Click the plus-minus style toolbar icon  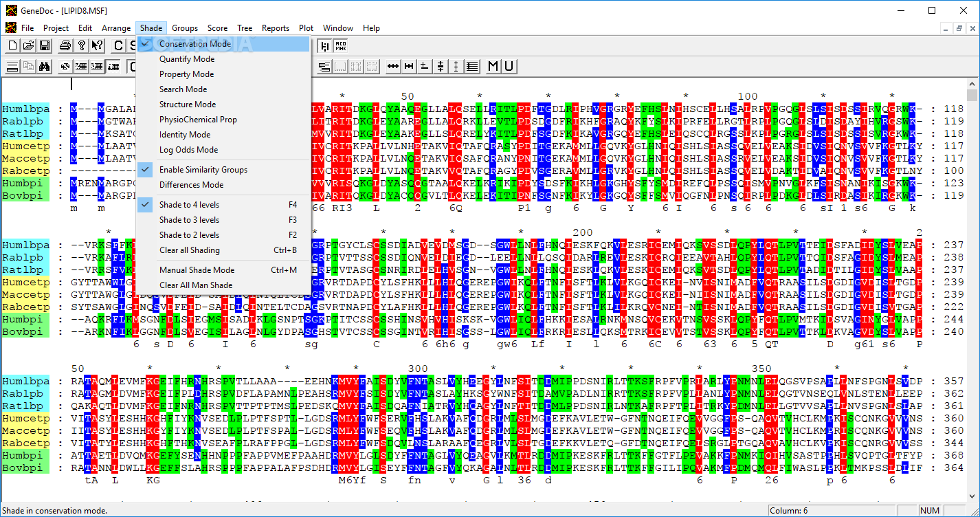[425, 67]
